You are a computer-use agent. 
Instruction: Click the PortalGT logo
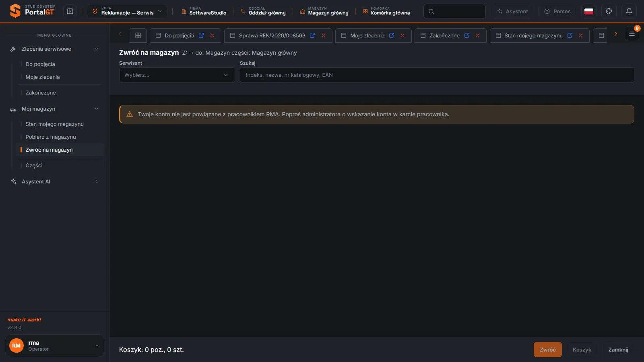[x=32, y=11]
